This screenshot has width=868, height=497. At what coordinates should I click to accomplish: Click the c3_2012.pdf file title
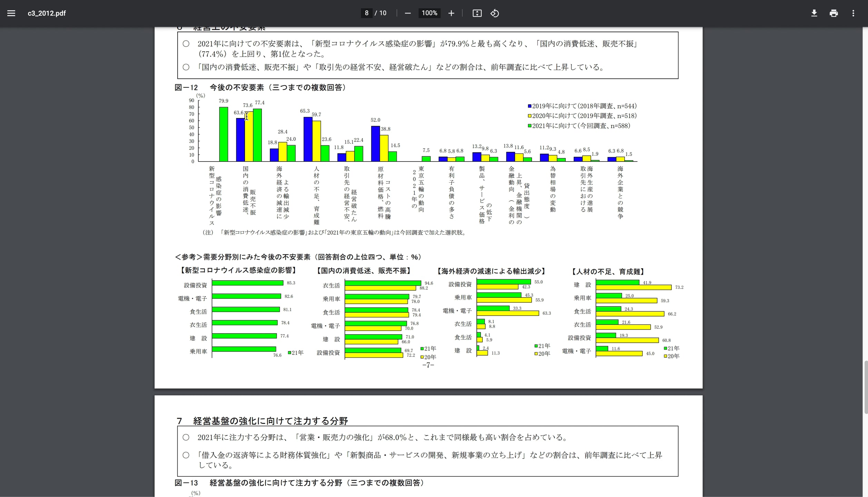(47, 13)
